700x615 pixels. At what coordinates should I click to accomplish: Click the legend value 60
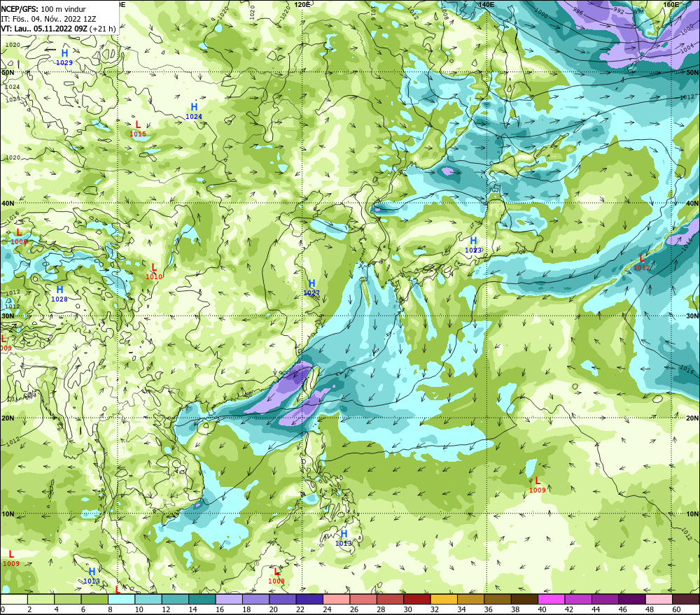point(677,609)
